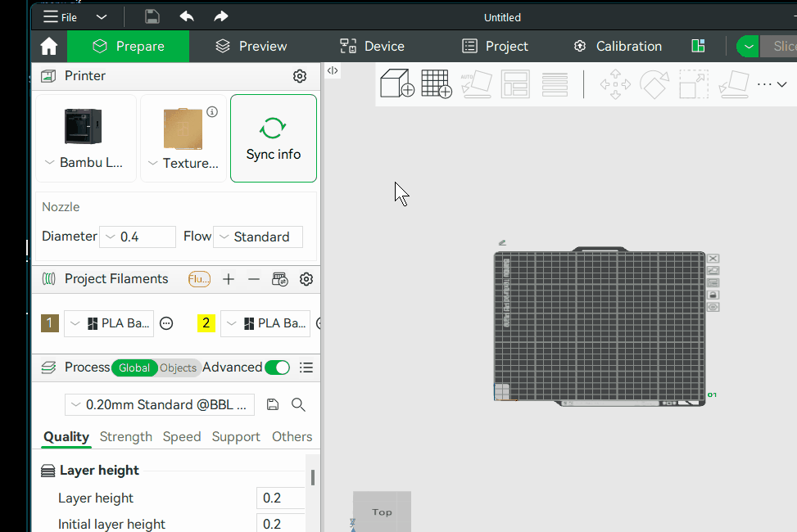Viewport: 797px width, 532px height.
Task: Switch Process scope to Objects
Action: tap(178, 367)
